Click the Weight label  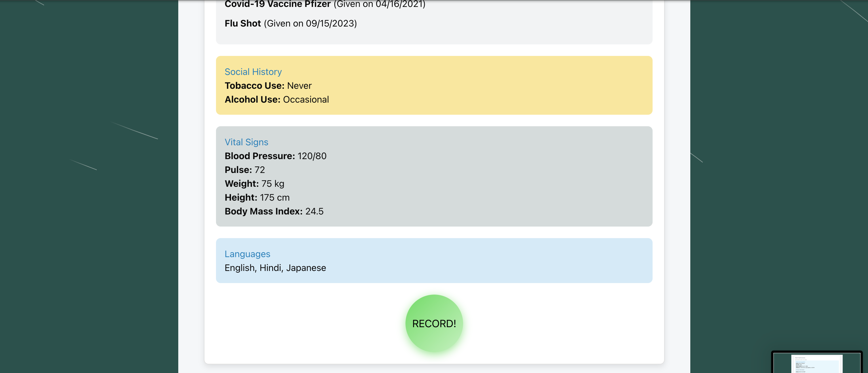pos(242,183)
